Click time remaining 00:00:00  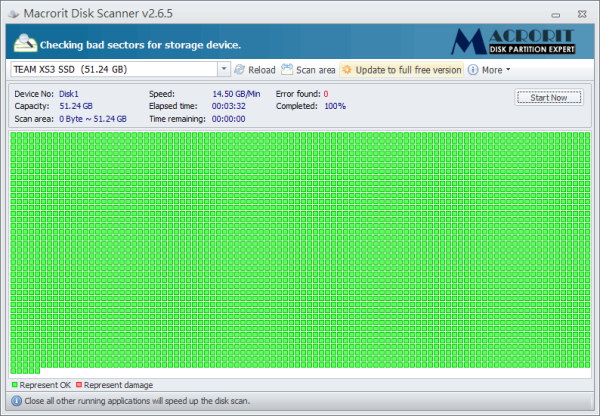point(228,119)
